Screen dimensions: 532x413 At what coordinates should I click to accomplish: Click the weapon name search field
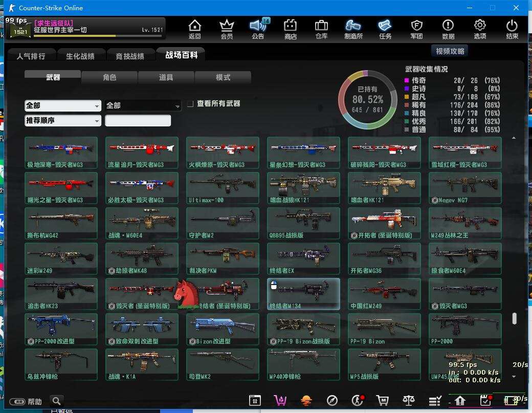pos(138,120)
